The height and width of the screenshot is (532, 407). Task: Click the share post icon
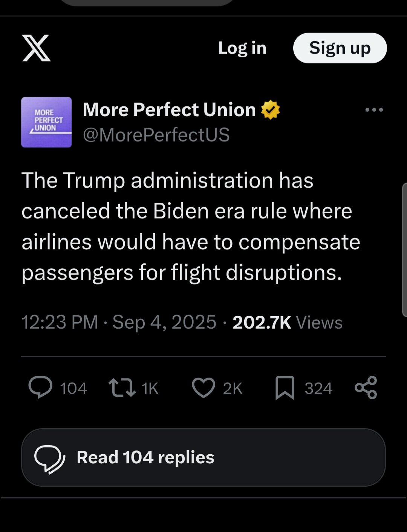click(366, 387)
